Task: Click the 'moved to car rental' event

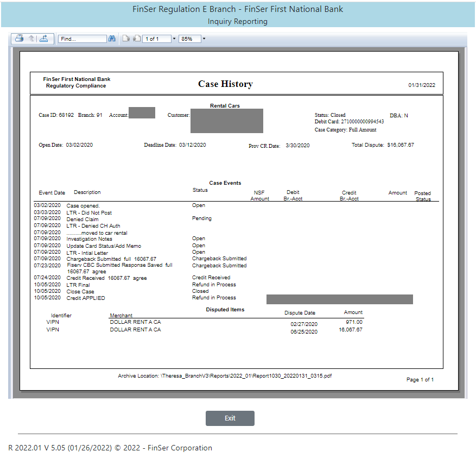Action: [97, 233]
